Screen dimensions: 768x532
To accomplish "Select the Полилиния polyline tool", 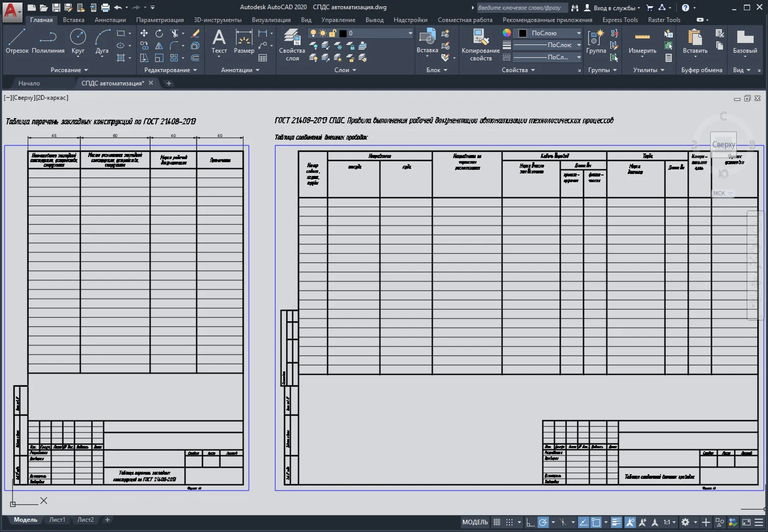I will click(x=48, y=41).
